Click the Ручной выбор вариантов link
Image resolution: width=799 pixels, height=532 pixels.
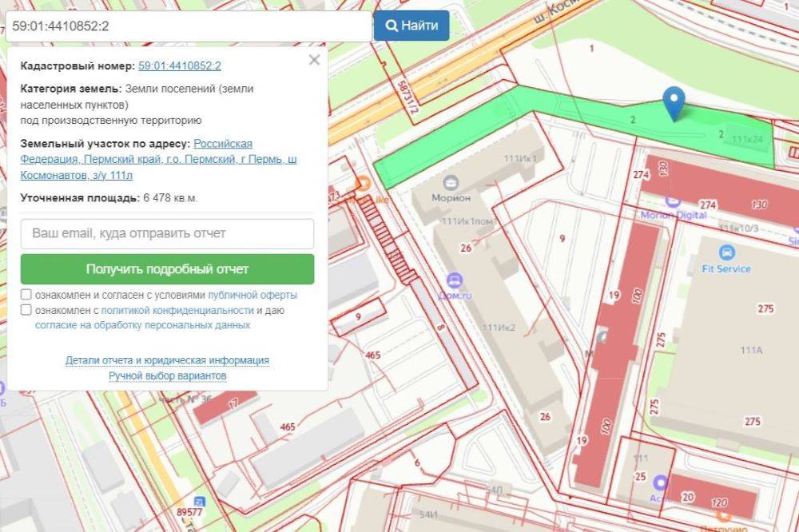[168, 375]
